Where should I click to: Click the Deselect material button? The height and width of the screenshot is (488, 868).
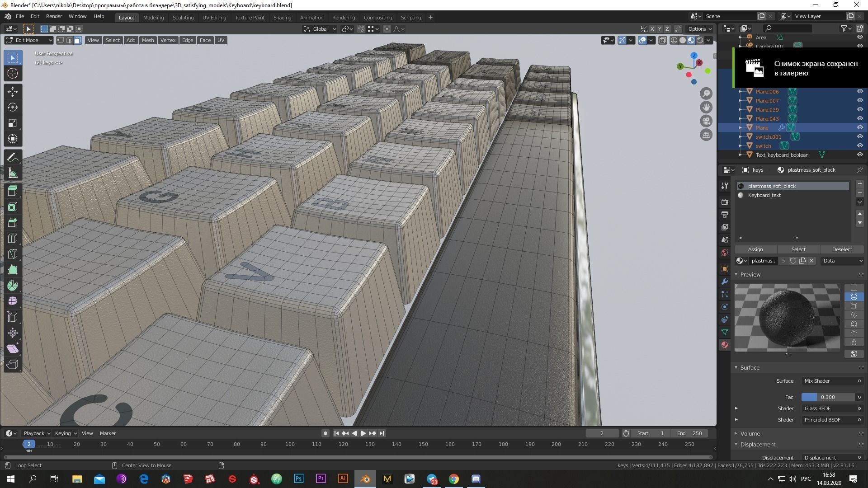pyautogui.click(x=842, y=249)
